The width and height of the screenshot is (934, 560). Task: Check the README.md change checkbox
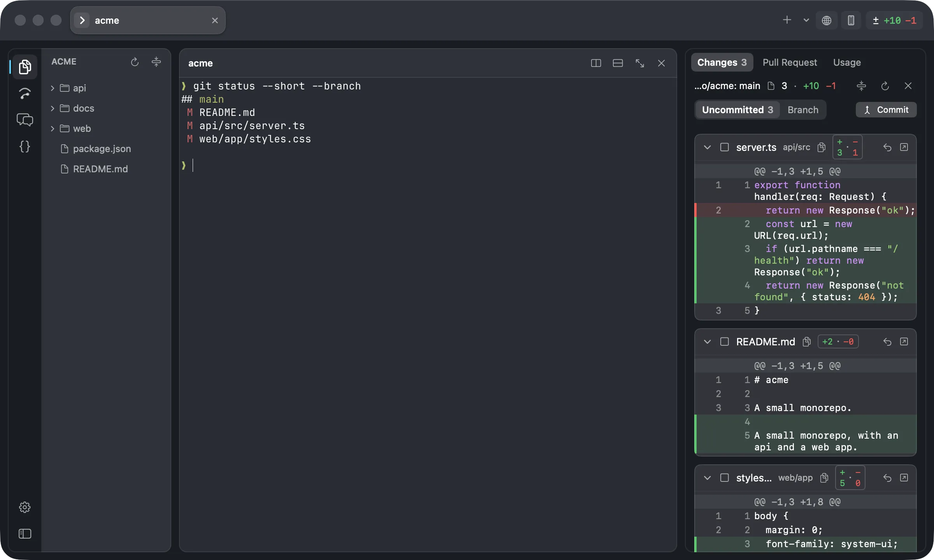coord(724,341)
